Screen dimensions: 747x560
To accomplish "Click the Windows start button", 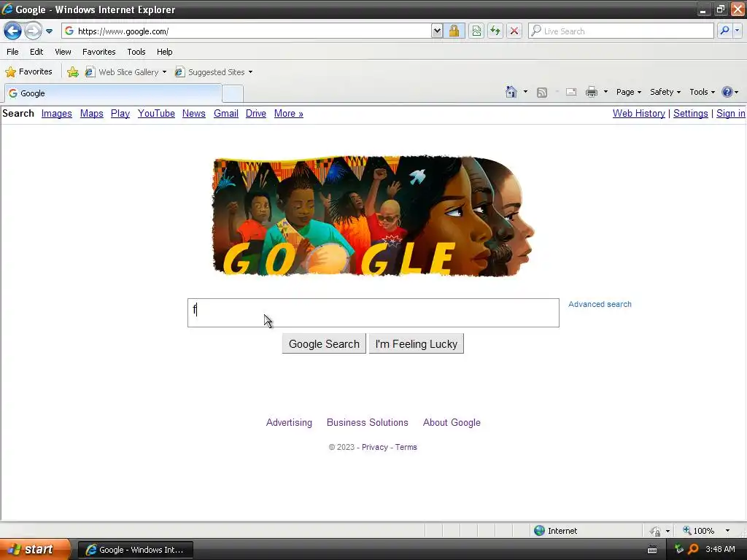I will 35,550.
